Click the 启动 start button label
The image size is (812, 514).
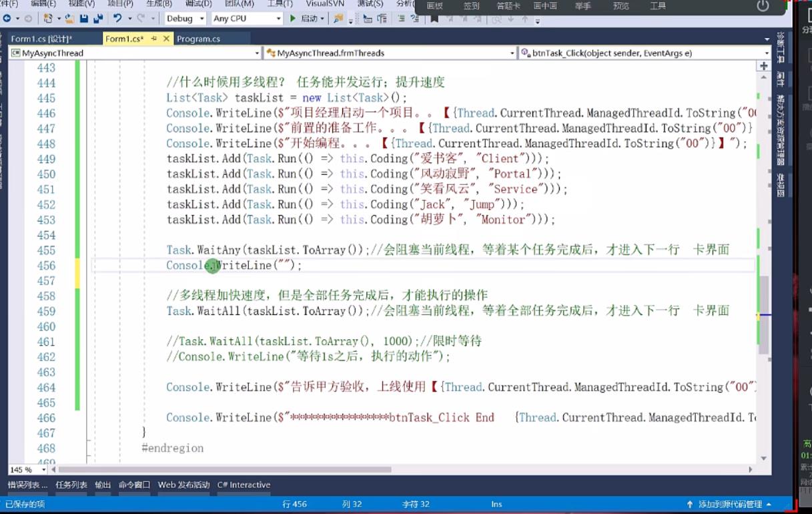click(309, 19)
